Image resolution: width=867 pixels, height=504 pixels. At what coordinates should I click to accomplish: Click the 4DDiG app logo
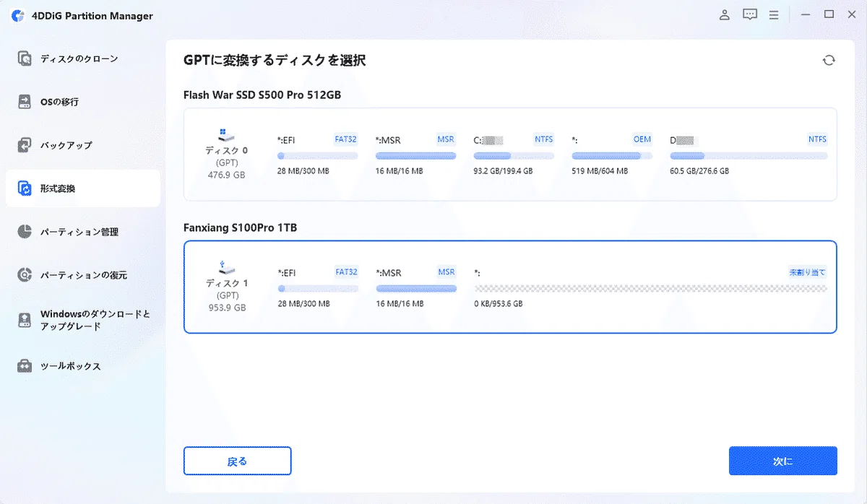(x=18, y=16)
